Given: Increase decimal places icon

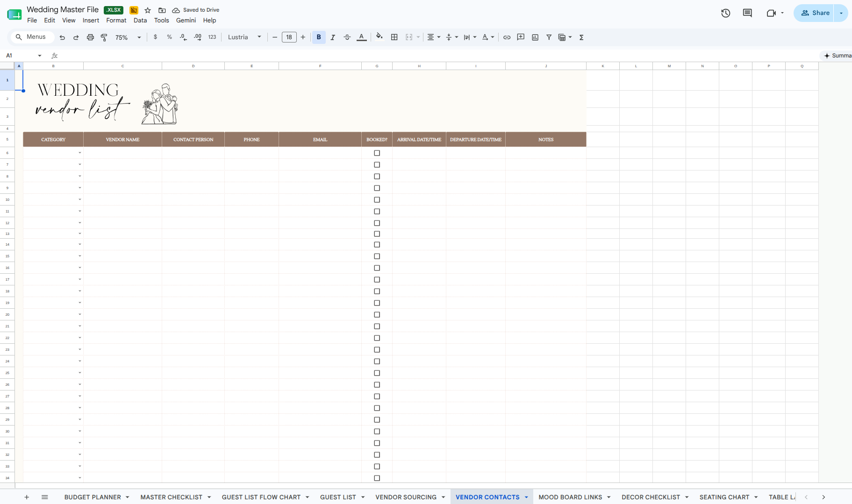Looking at the screenshot, I should tap(198, 37).
